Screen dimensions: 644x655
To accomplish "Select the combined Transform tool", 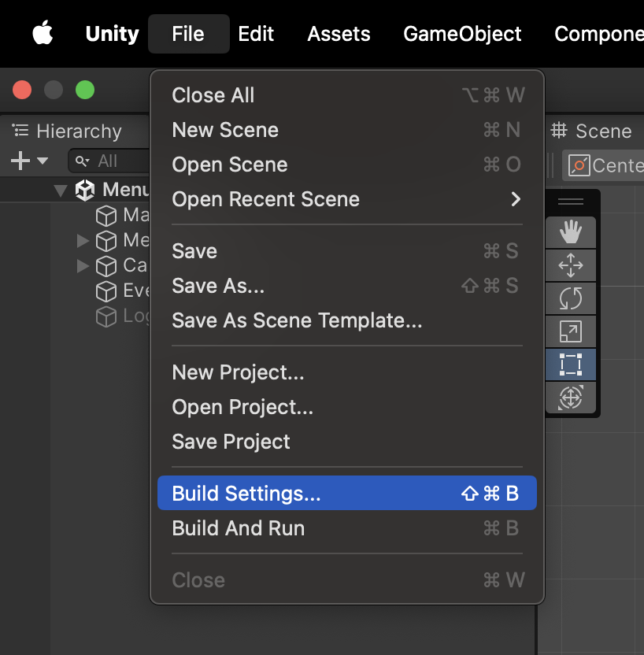I will pos(570,398).
